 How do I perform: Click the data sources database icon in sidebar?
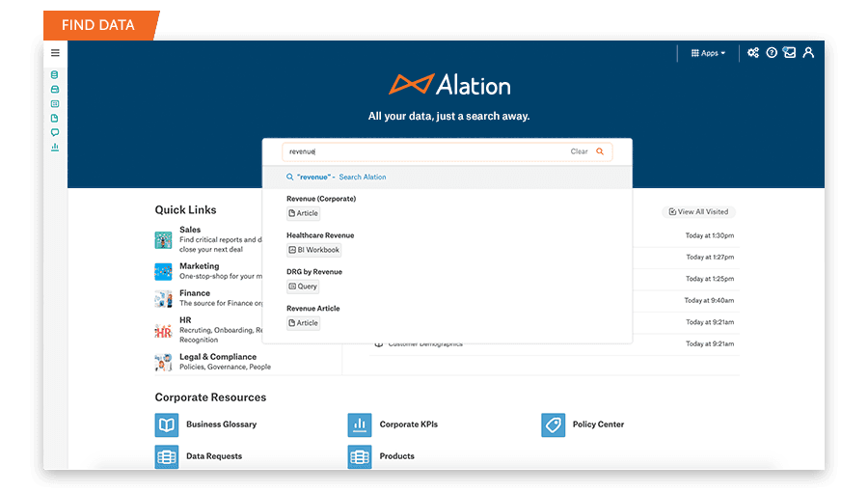[x=54, y=74]
